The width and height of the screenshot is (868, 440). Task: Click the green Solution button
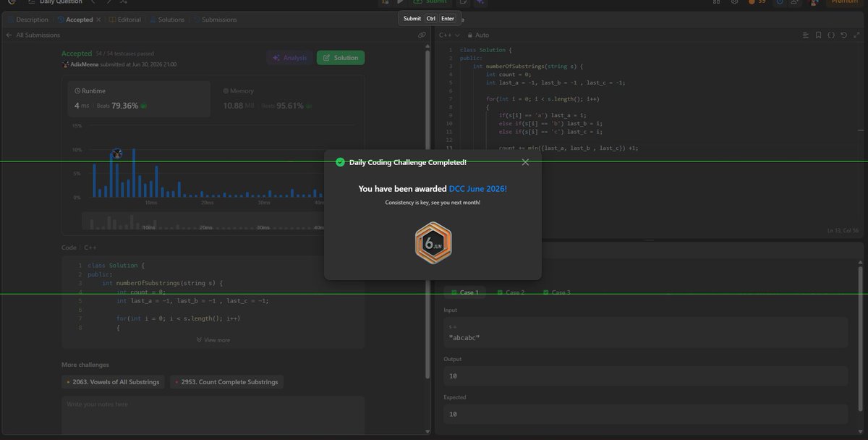point(341,58)
